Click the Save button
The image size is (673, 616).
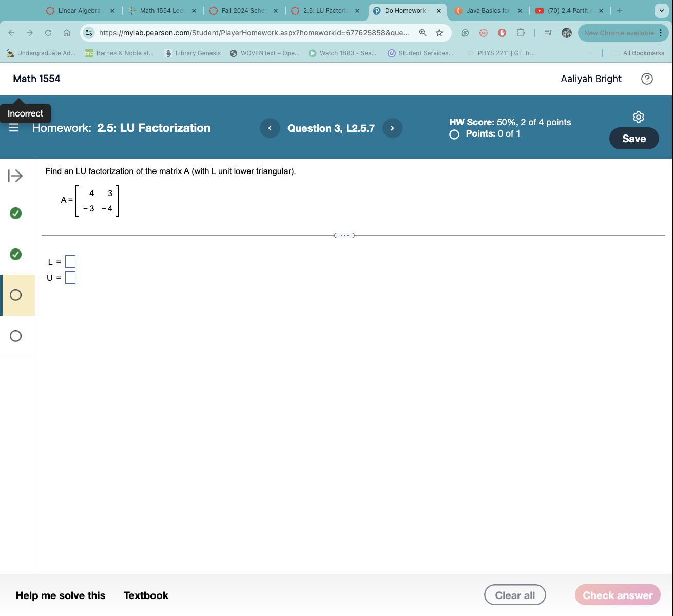point(634,139)
